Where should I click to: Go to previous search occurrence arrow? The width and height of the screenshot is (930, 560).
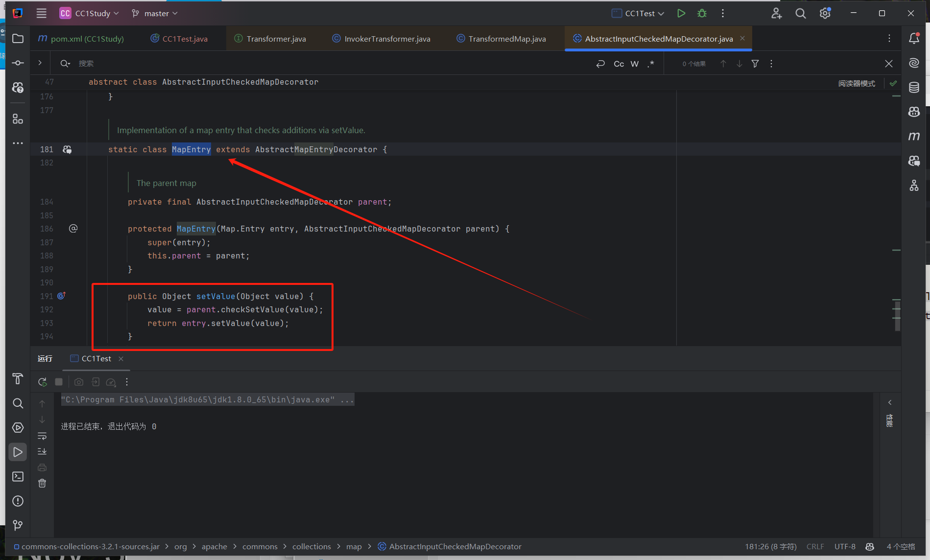pos(723,64)
